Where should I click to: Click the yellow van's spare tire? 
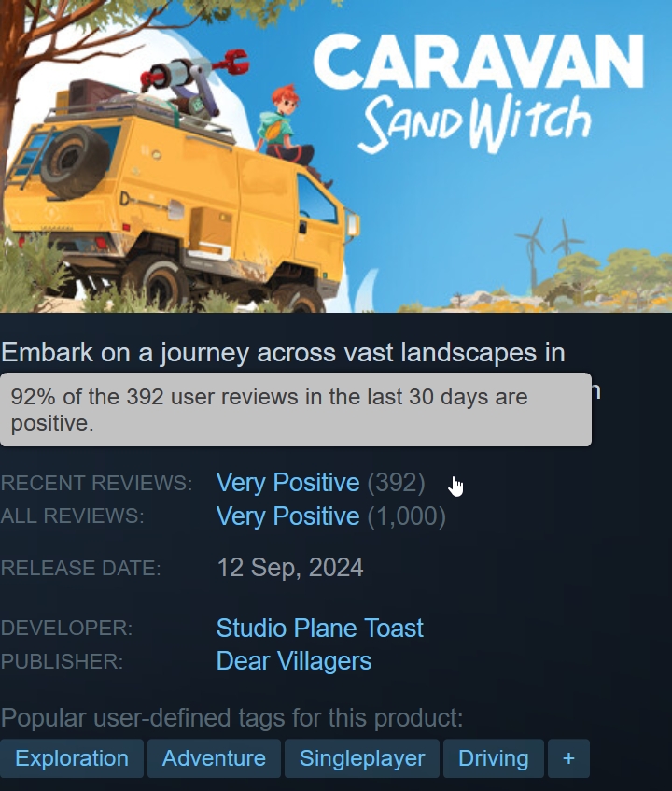[x=75, y=162]
